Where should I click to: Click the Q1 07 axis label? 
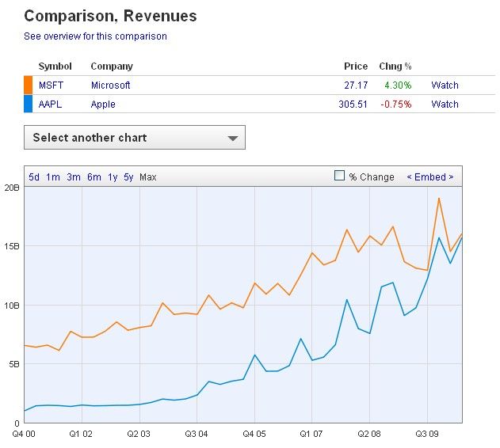[x=311, y=434]
